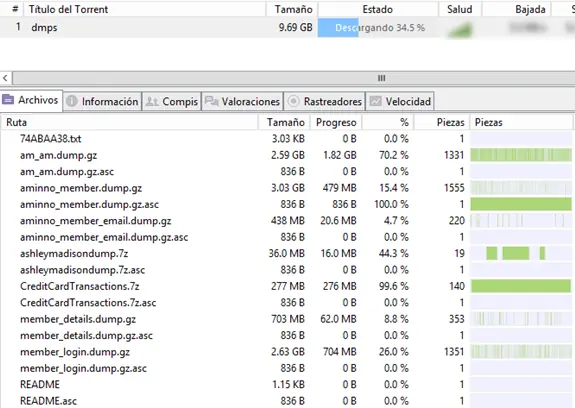This screenshot has height=408, width=575.
Task: Click the Archivos tab folder icon
Action: 8,99
